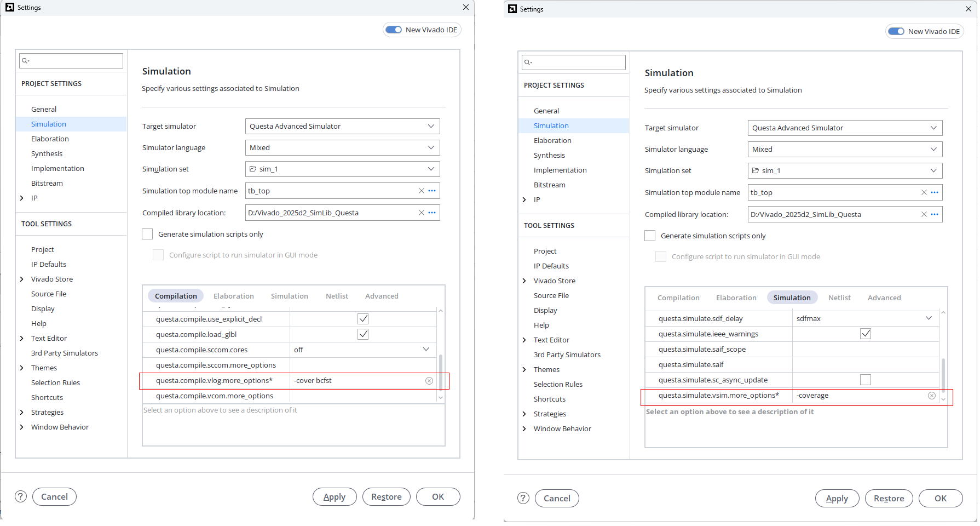This screenshot has height=526, width=980.
Task: Clear tb_top module name in right window
Action: coord(924,192)
